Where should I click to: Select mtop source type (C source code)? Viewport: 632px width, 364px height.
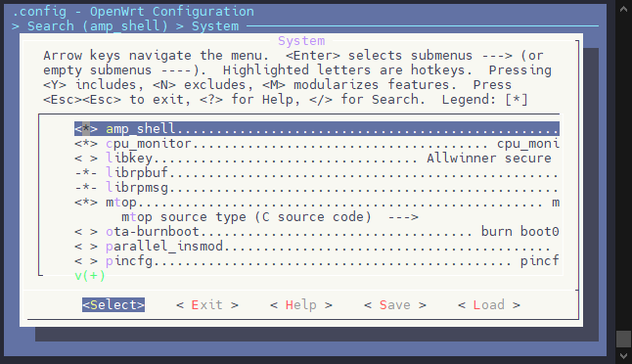click(x=270, y=217)
